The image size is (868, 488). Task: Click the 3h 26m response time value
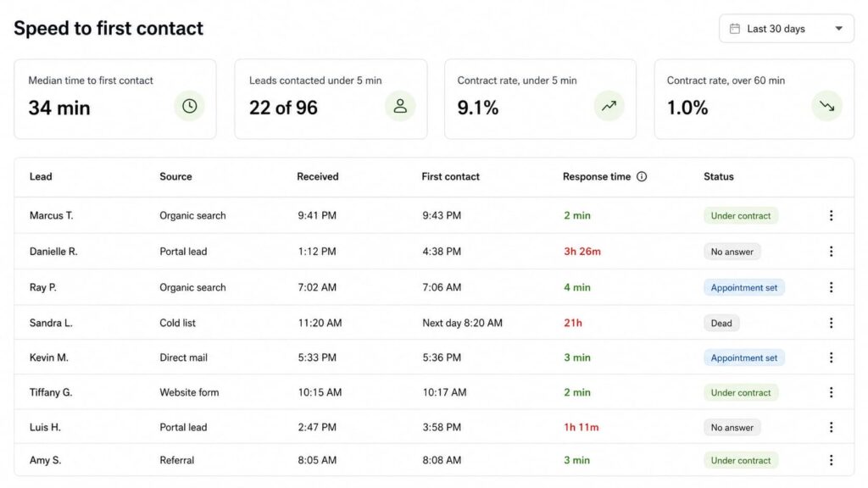tap(581, 252)
